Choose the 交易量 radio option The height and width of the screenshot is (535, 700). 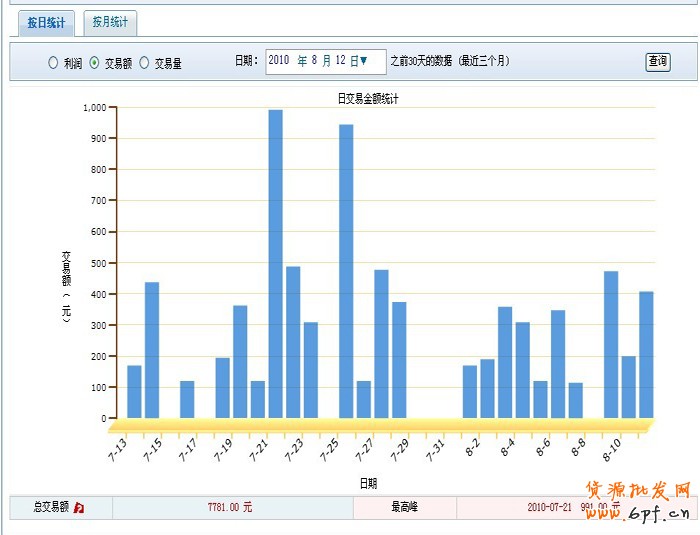(144, 63)
